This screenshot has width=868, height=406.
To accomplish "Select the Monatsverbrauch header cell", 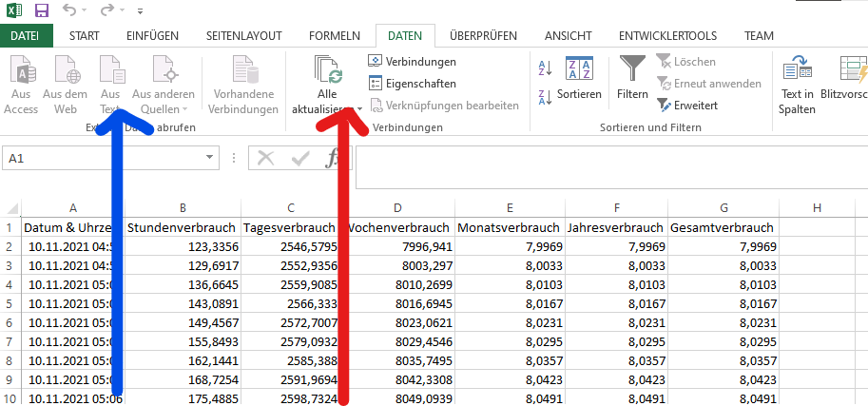I will (510, 227).
